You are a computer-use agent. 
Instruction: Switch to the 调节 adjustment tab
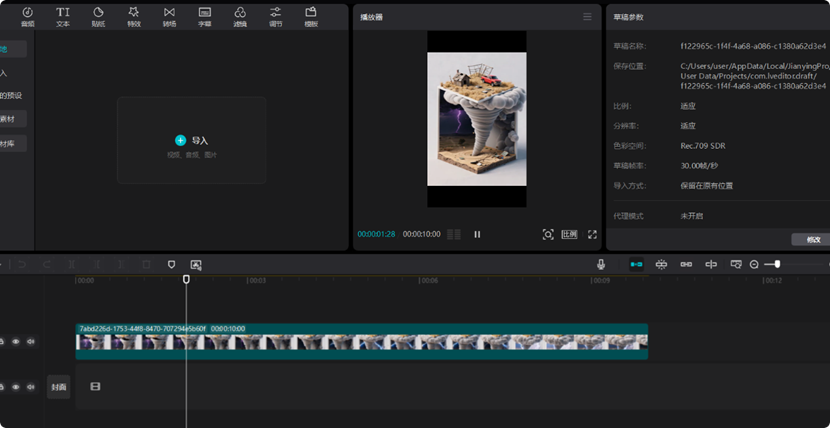click(x=275, y=16)
